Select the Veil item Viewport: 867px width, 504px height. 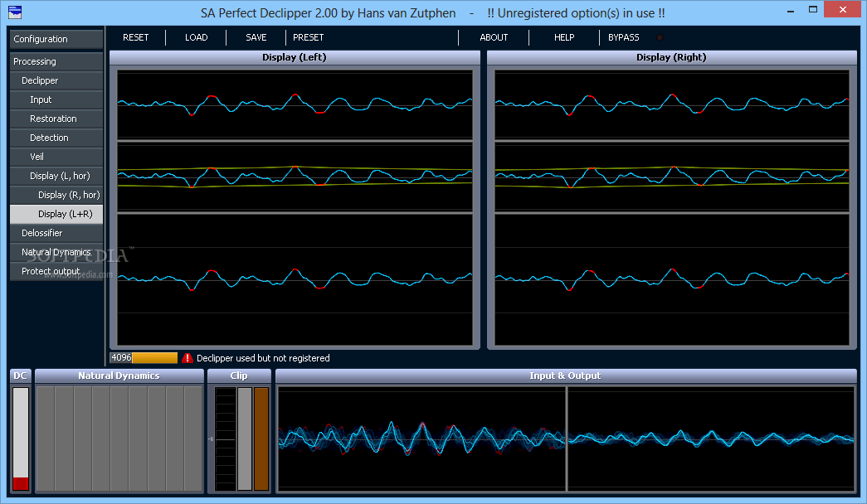point(56,157)
